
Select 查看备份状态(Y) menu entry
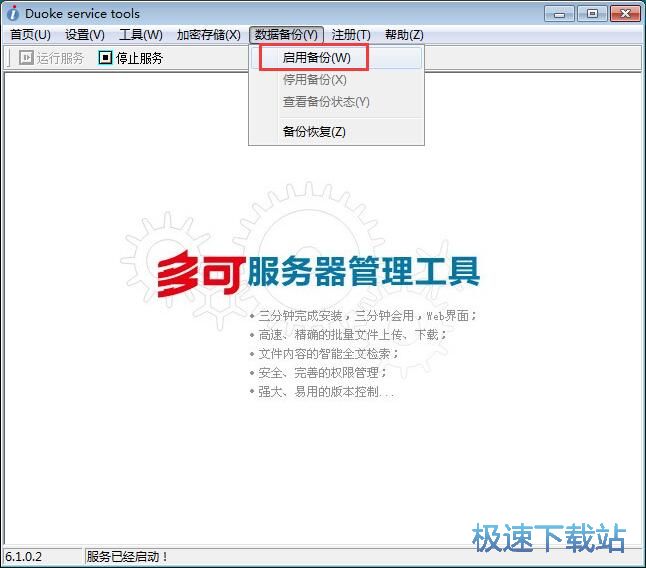point(336,101)
